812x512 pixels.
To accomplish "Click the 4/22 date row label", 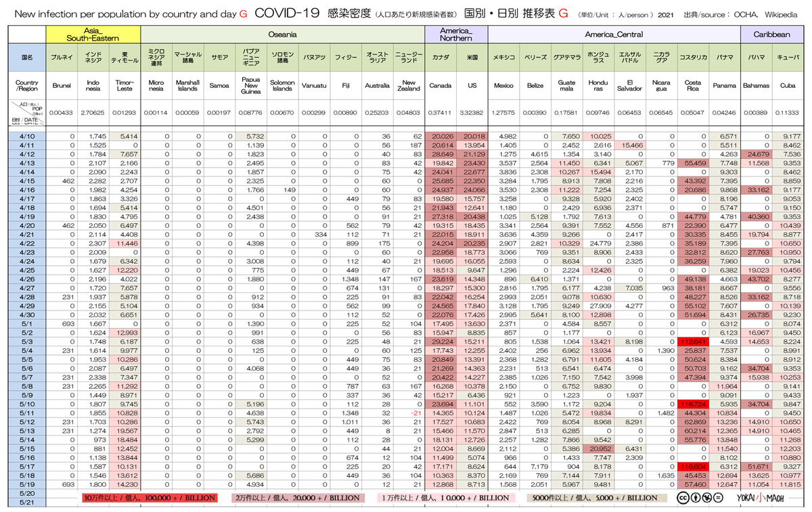I will (27, 243).
